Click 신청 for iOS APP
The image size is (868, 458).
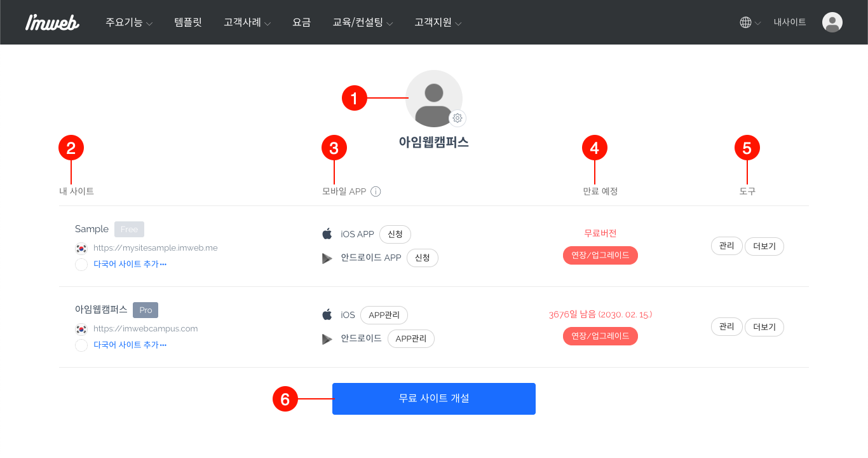(x=395, y=234)
